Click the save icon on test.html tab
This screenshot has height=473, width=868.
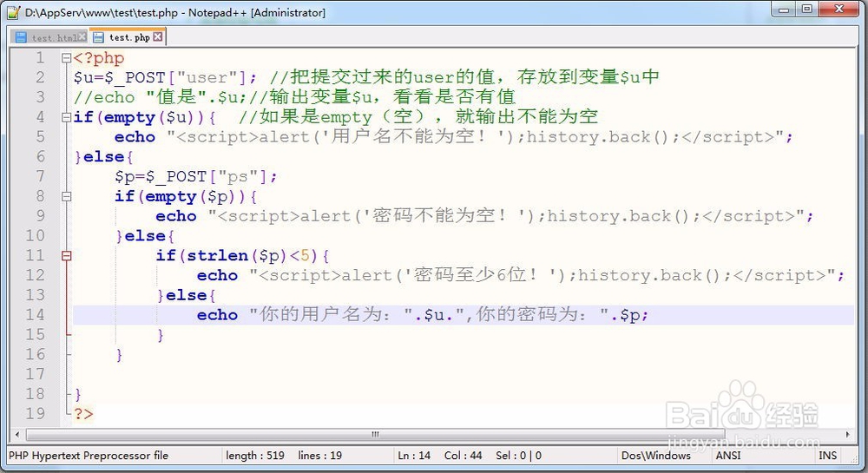21,37
